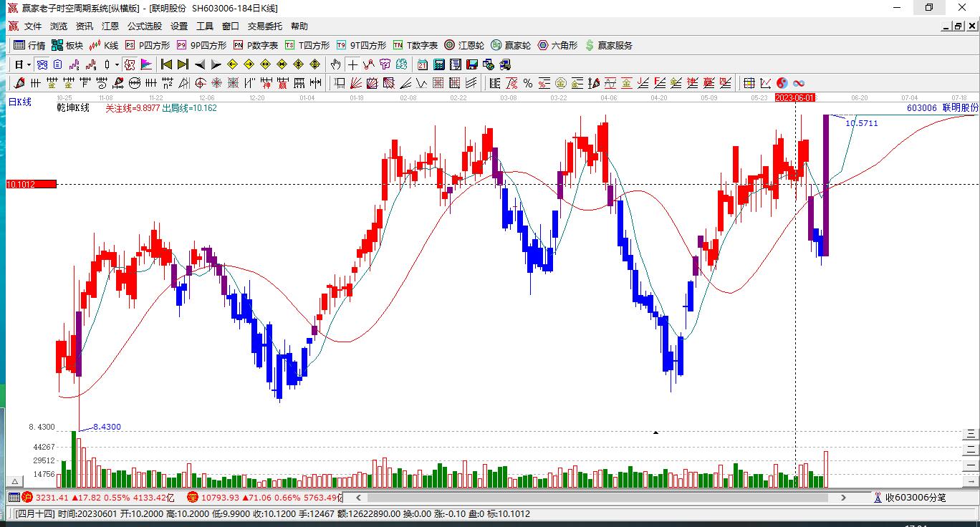Screen dimensions: 980x527
Task: Click the percent sign drawing tool
Action: [x=528, y=83]
